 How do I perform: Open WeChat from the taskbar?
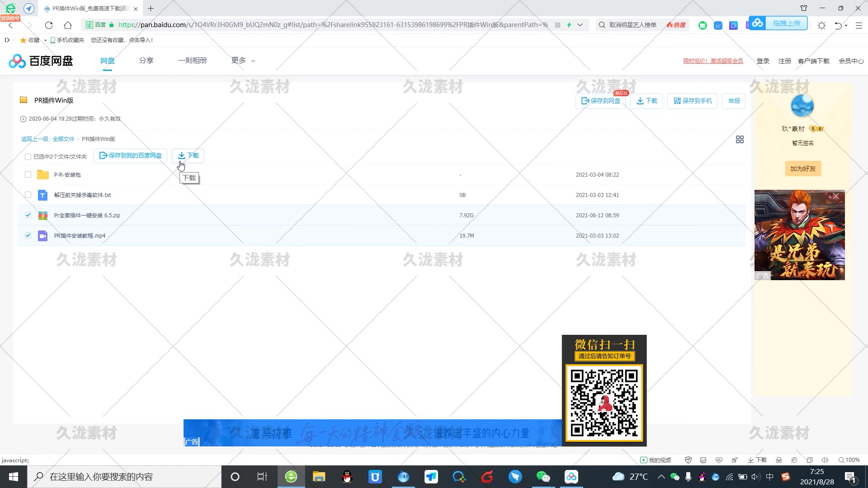click(x=543, y=477)
